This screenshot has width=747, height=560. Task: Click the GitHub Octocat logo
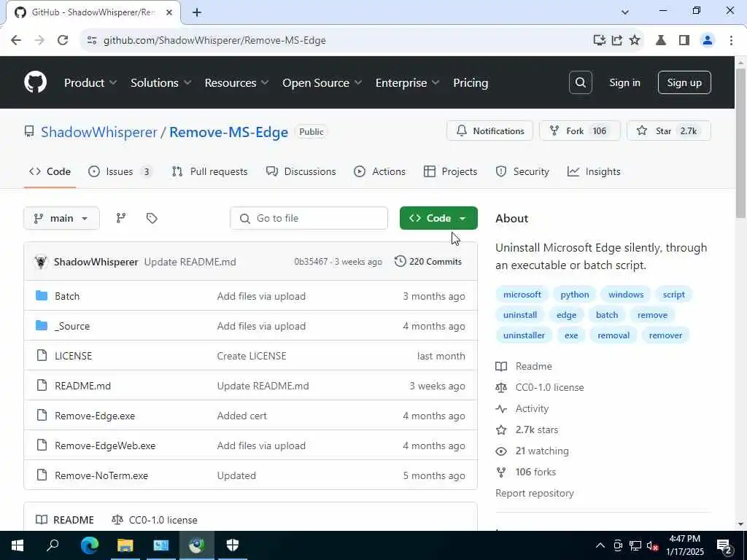click(35, 82)
